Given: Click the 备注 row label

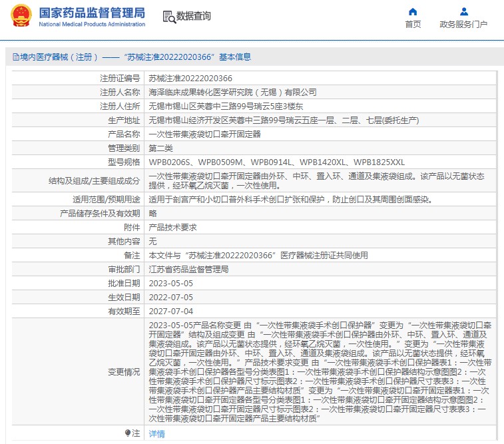Looking at the screenshot, I should (x=132, y=256).
